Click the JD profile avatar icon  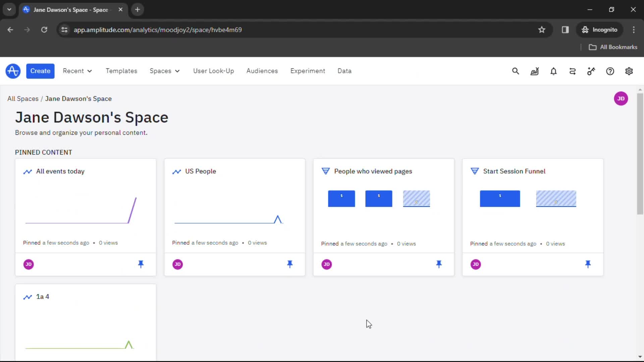621,98
